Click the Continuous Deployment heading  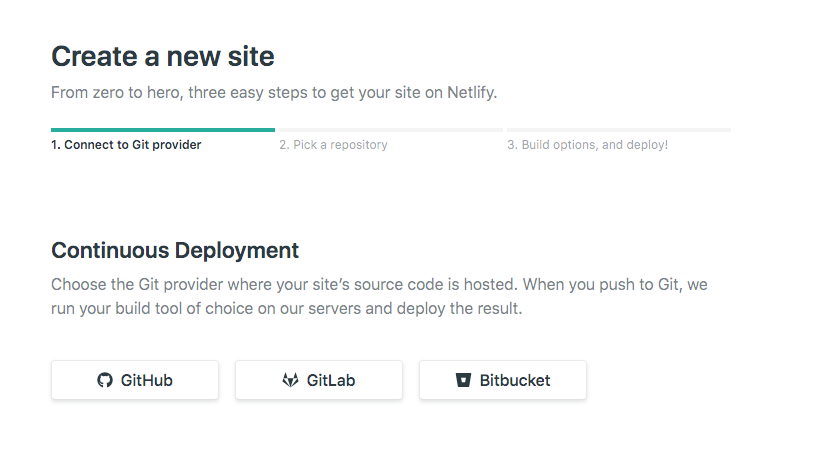pos(175,250)
